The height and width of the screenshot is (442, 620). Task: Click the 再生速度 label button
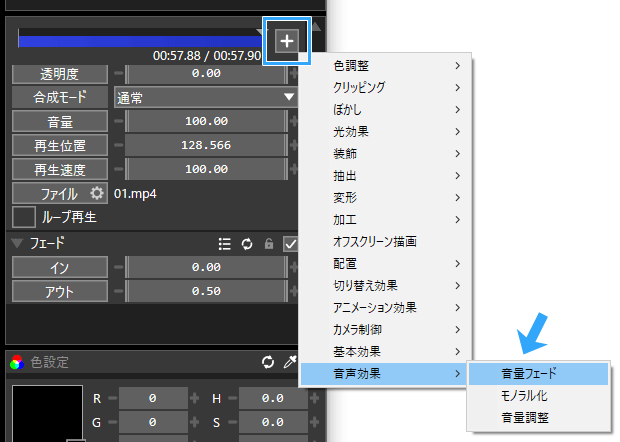pyautogui.click(x=60, y=170)
